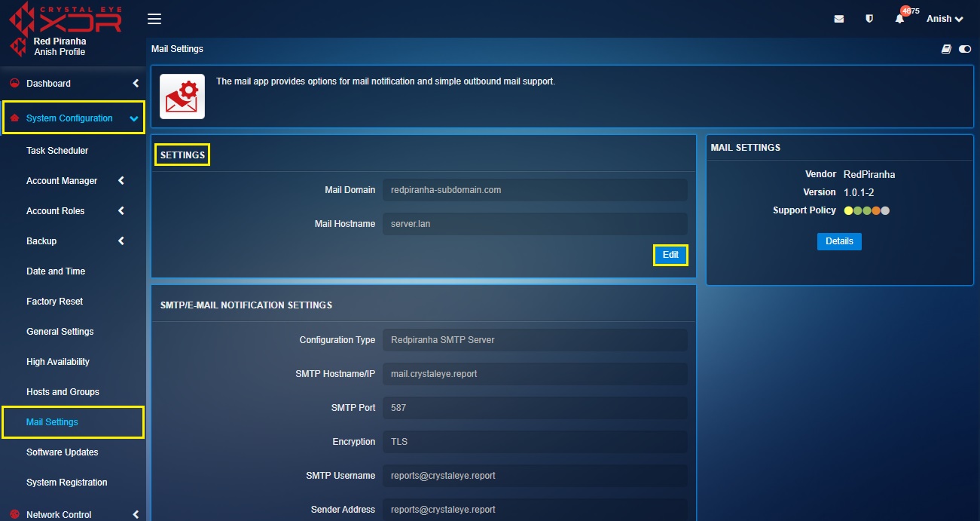Viewport: 980px width, 521px height.
Task: Click the Network Control icon
Action: pos(14,514)
